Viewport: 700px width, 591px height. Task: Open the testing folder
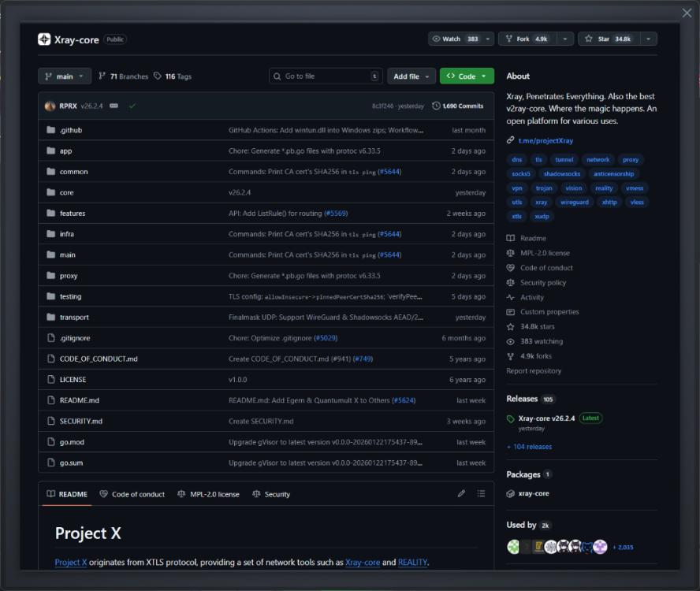(x=70, y=296)
